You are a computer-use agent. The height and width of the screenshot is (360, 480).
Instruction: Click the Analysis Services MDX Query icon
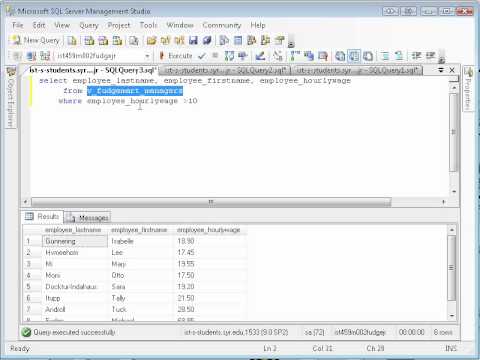click(89, 41)
